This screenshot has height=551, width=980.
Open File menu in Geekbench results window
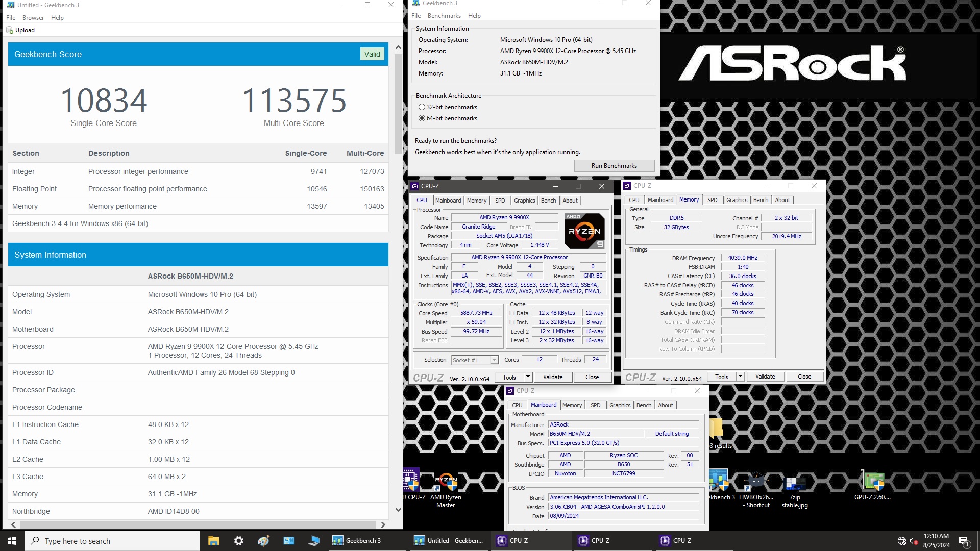pos(11,18)
